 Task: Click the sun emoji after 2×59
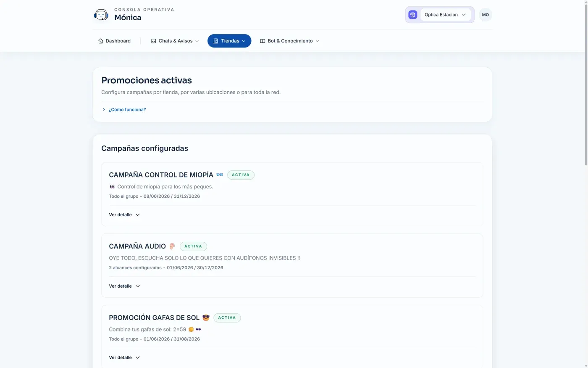(x=191, y=329)
